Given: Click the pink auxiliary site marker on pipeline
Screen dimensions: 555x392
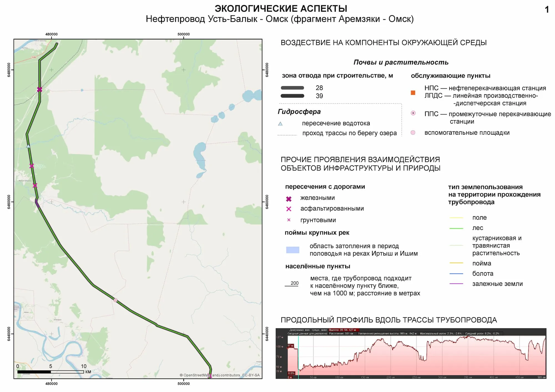Looking at the screenshot, I should click(115, 300).
